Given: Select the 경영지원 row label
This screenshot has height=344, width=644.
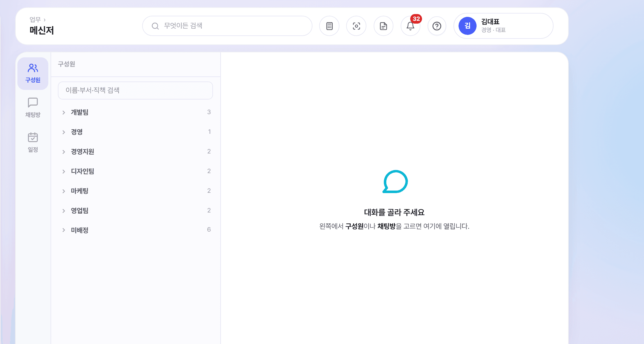Looking at the screenshot, I should tap(82, 151).
